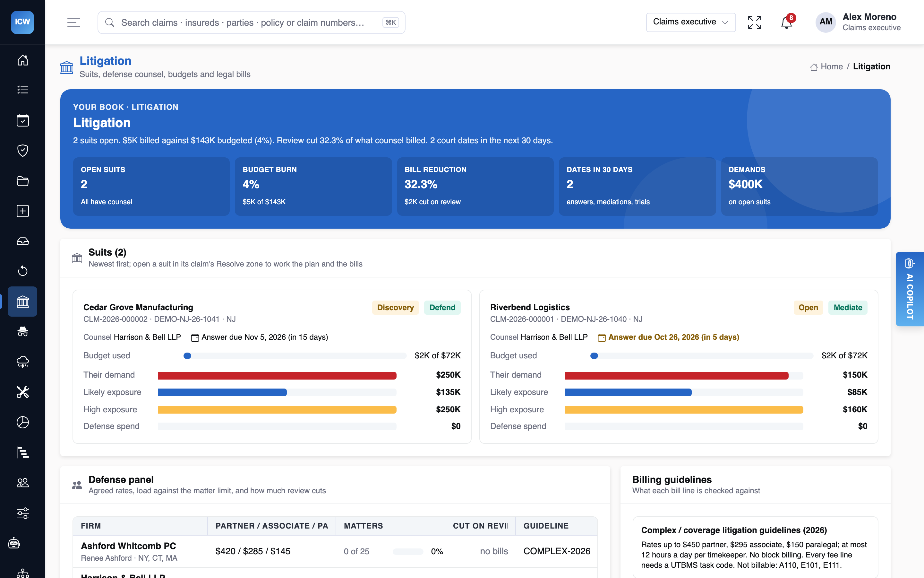The image size is (924, 578).
Task: Select the Open Suits summary card
Action: click(151, 187)
